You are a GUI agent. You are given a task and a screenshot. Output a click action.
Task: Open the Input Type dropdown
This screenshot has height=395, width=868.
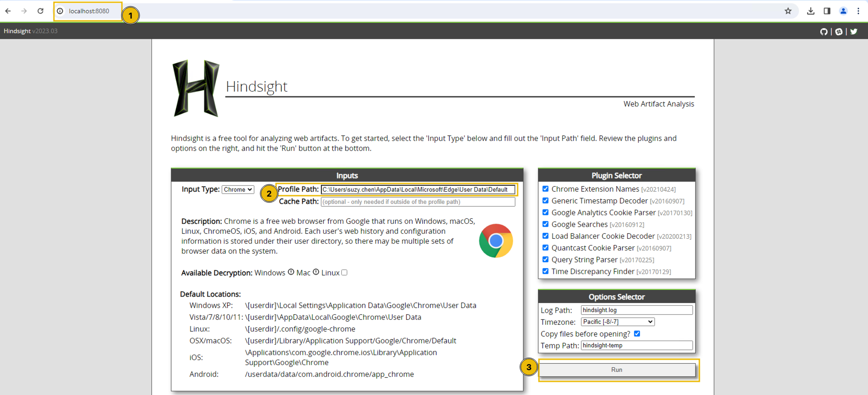[x=238, y=190]
